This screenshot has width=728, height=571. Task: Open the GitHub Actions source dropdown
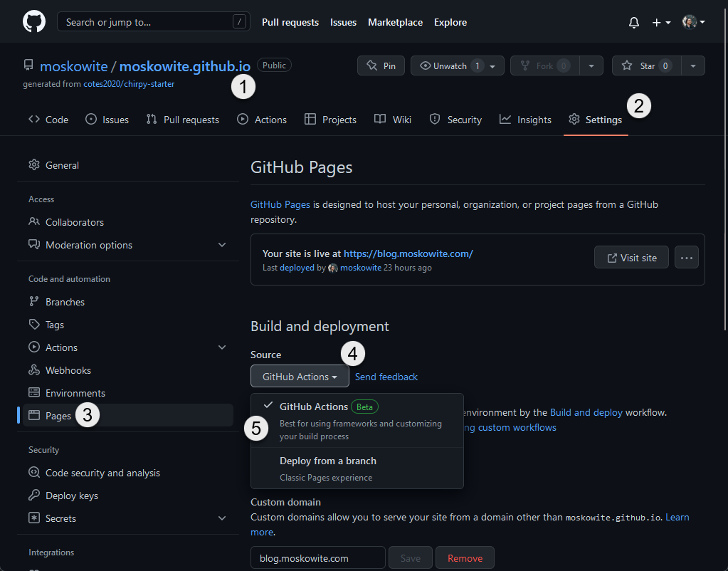300,377
